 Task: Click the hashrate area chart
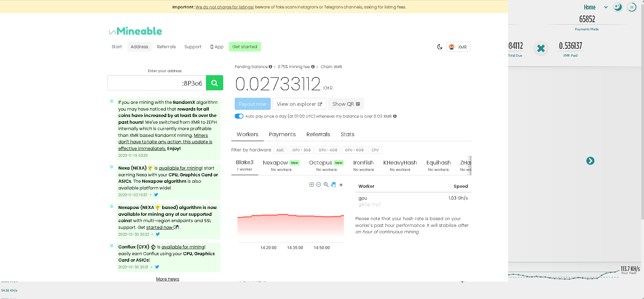(291, 226)
